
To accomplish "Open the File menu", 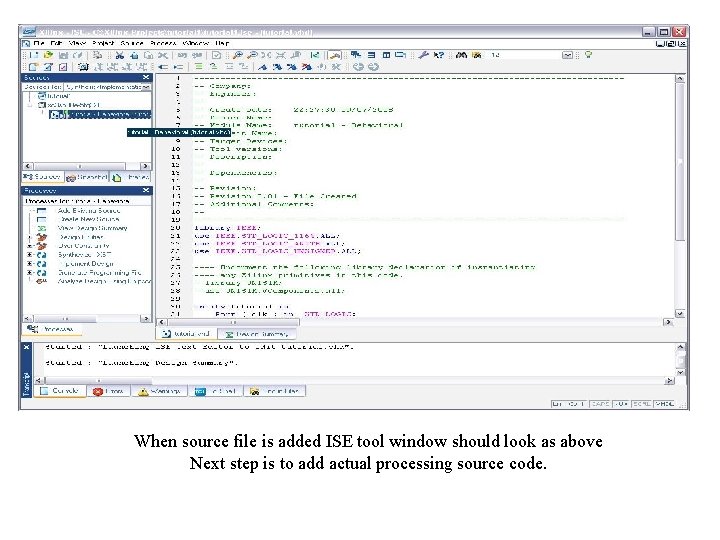I will click(x=39, y=43).
